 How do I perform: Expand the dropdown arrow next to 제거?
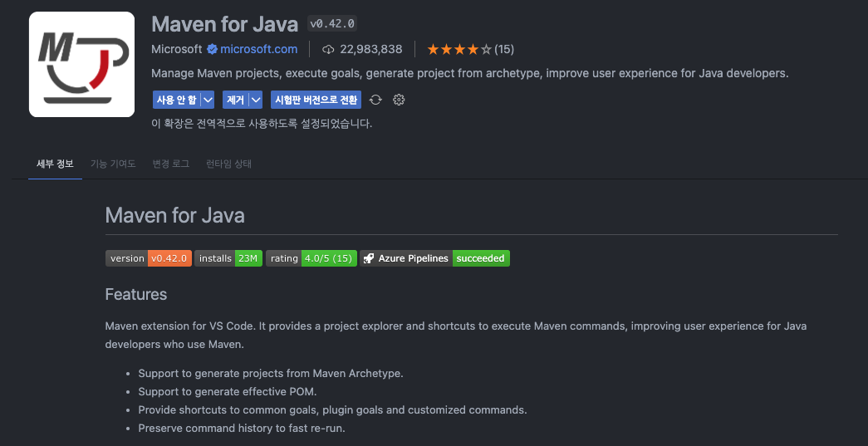(256, 100)
